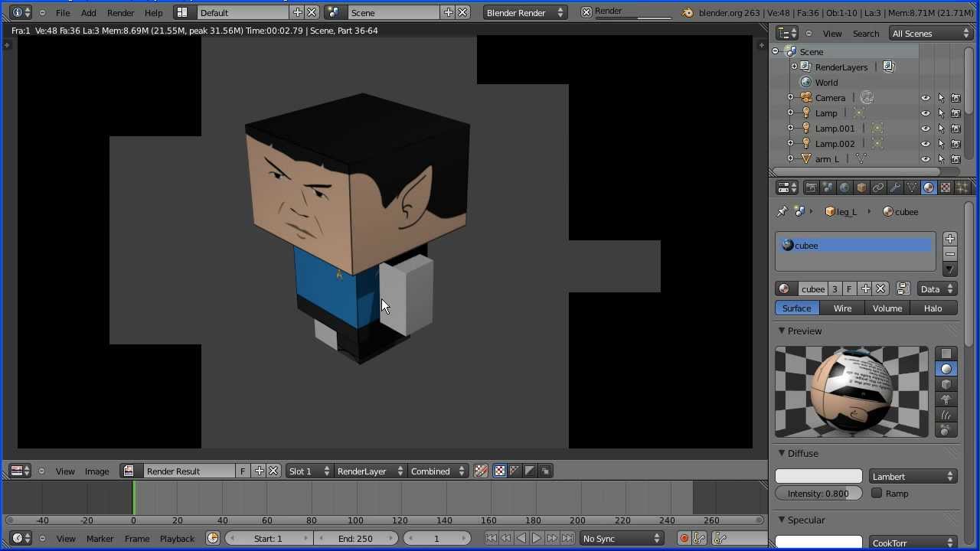
Task: Open the Texture properties tab
Action: 946,187
